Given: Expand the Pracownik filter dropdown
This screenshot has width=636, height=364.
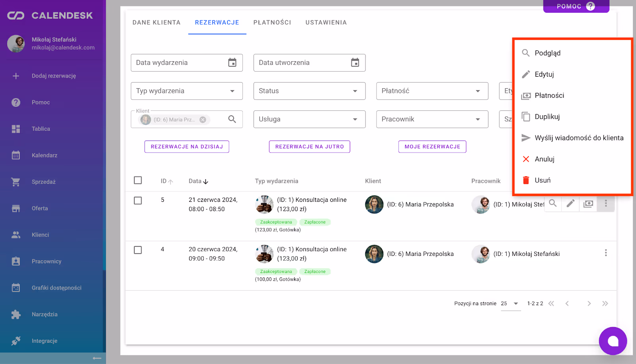Looking at the screenshot, I should pos(432,119).
